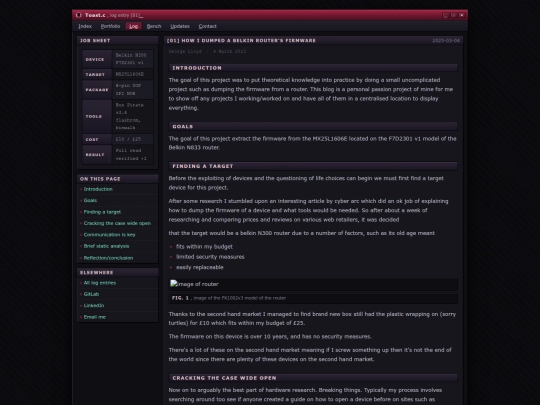Open the Index nav item

click(x=85, y=26)
